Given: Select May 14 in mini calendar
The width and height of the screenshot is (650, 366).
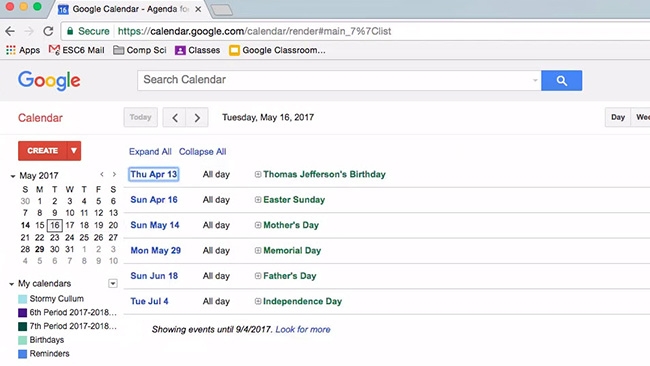Looking at the screenshot, I should pyautogui.click(x=25, y=225).
